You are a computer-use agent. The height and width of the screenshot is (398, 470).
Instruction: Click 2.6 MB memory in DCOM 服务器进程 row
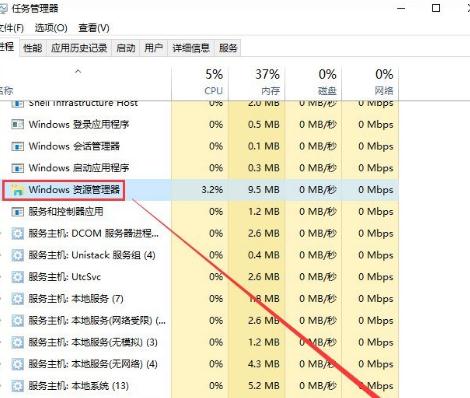(263, 233)
